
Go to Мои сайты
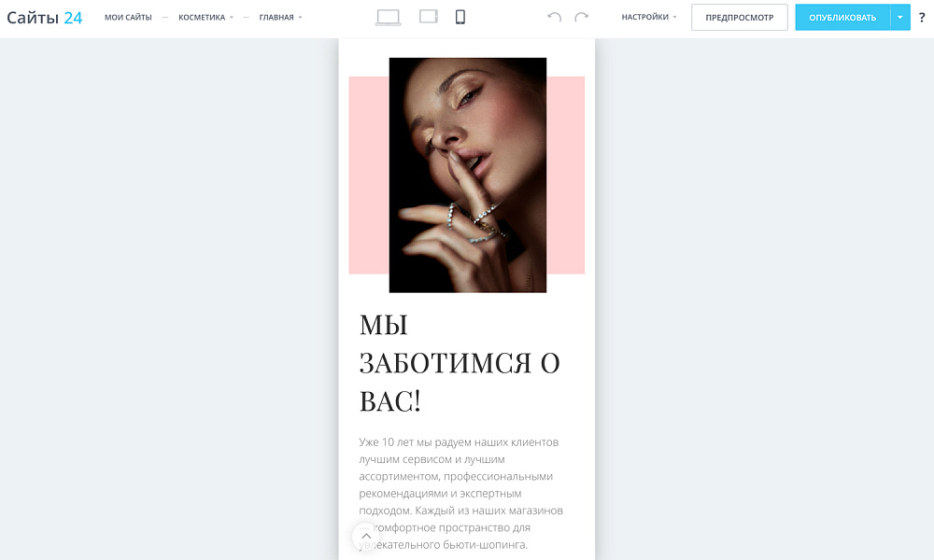click(x=129, y=16)
